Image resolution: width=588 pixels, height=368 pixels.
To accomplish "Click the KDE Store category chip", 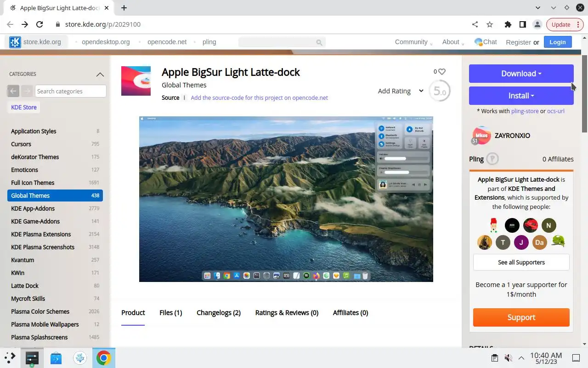I will point(24,107).
